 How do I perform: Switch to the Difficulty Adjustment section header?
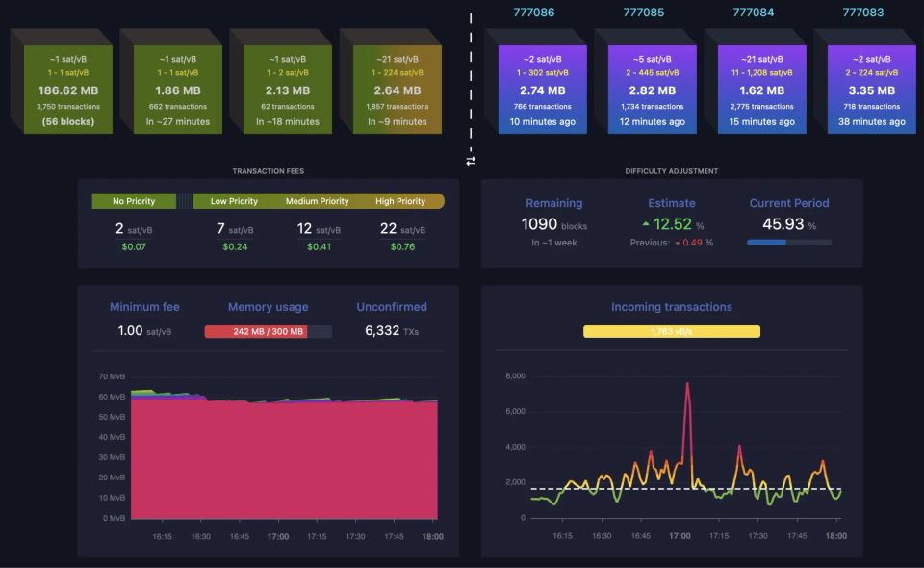[x=672, y=170]
